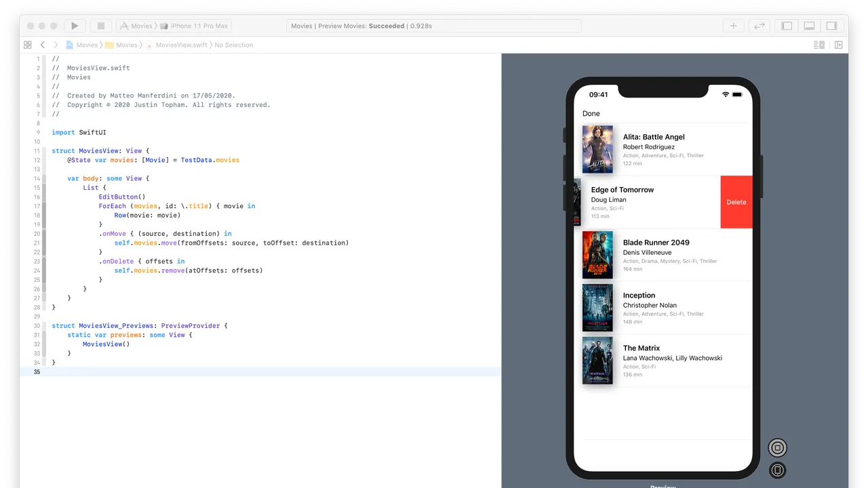Click the Preview on Device button
This screenshot has height=488, width=868.
click(x=778, y=470)
